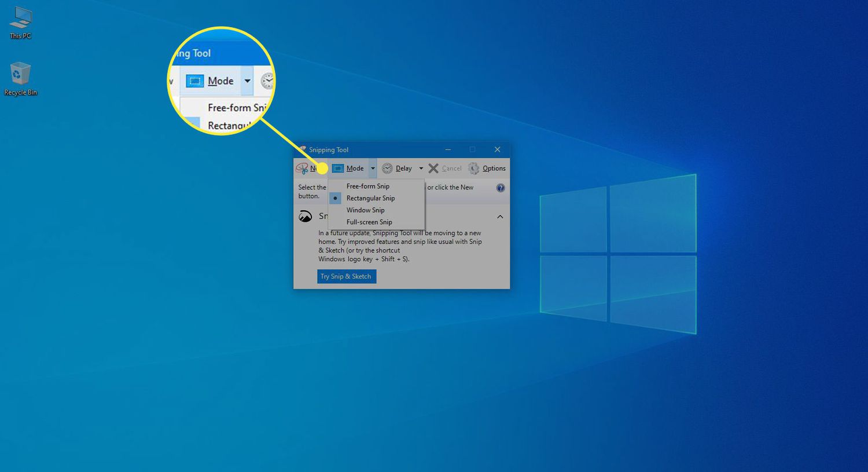This screenshot has width=868, height=472.
Task: Click the Snip & Sketch logo icon
Action: pyautogui.click(x=305, y=217)
